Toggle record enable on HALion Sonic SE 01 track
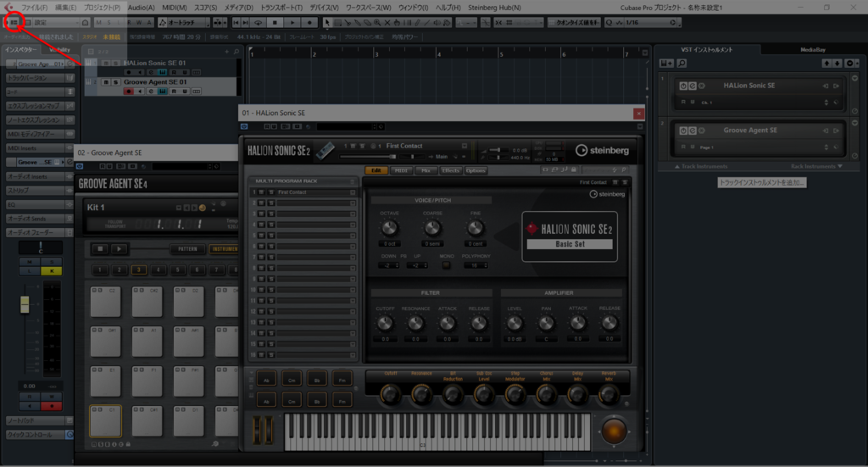Screen dimensions: 868x467 129,73
